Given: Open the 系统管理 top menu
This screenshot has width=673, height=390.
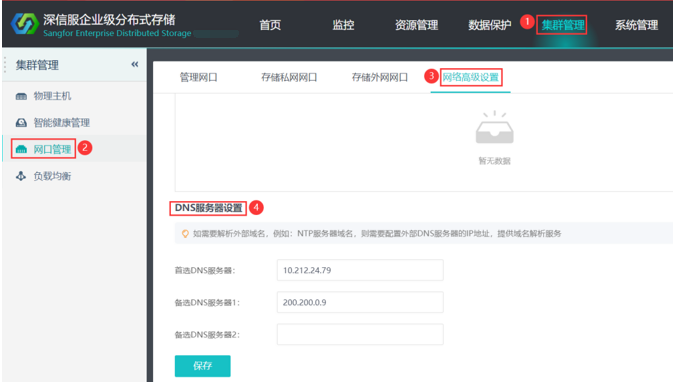Looking at the screenshot, I should (x=637, y=25).
